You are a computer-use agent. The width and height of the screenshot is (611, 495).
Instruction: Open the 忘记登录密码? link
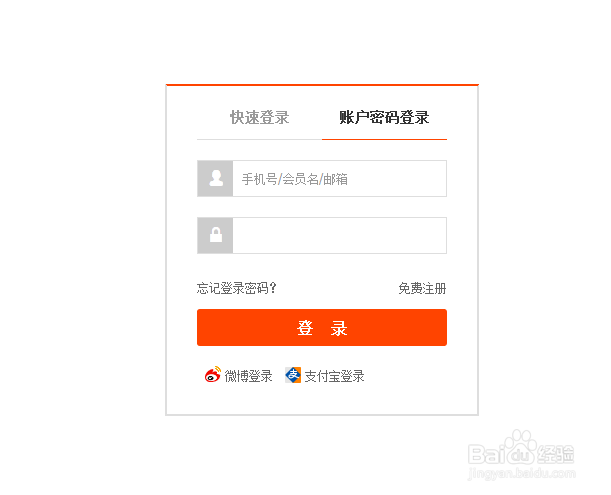click(237, 288)
